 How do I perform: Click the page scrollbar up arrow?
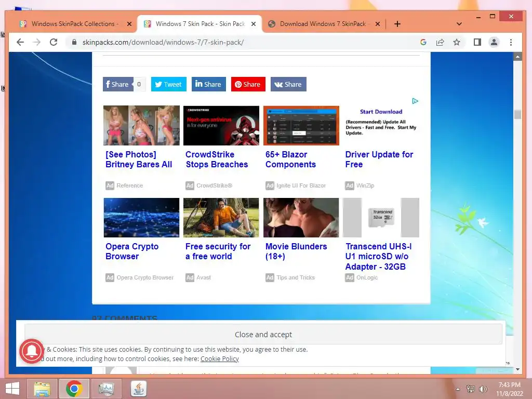(x=517, y=57)
